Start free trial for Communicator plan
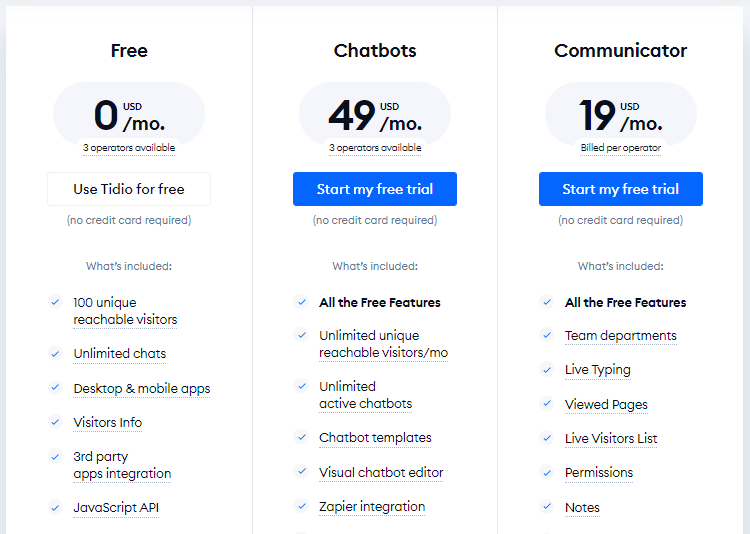750x534 pixels. [621, 189]
